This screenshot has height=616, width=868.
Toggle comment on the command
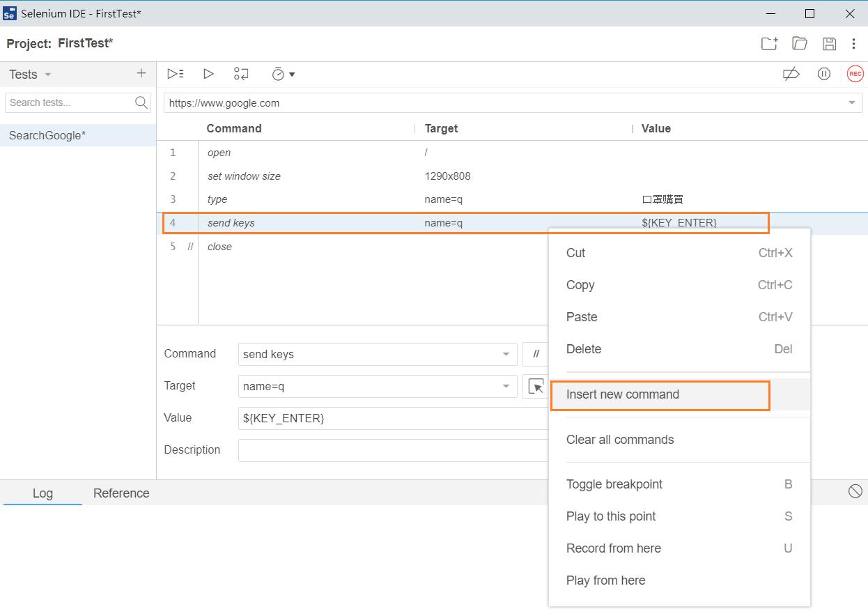point(535,354)
